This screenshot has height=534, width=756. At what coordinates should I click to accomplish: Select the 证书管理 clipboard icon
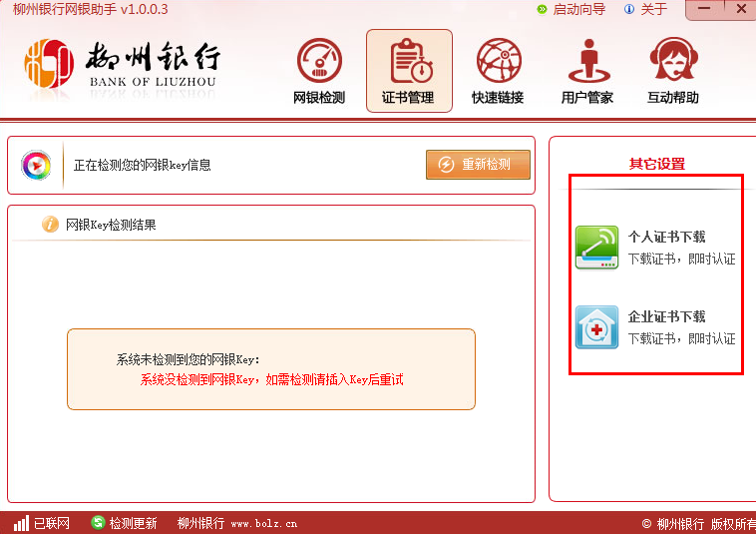(x=410, y=61)
